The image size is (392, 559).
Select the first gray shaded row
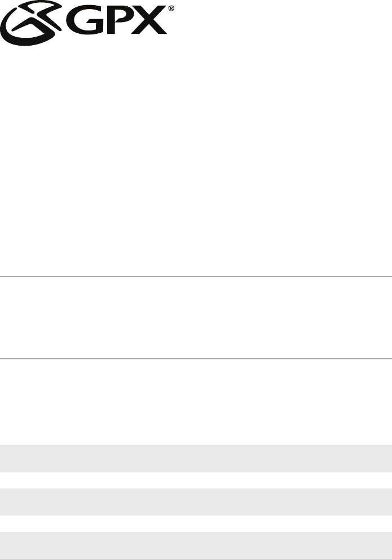(x=196, y=458)
